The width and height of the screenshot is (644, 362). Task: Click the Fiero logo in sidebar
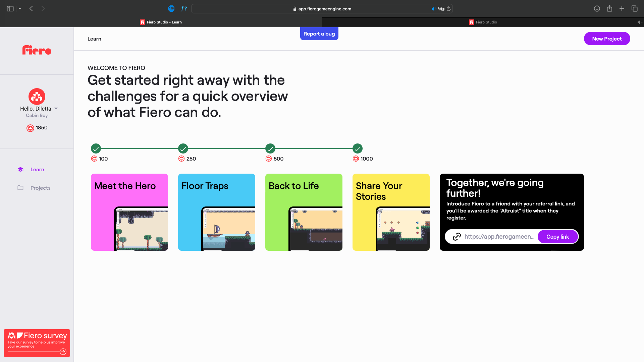(x=37, y=50)
